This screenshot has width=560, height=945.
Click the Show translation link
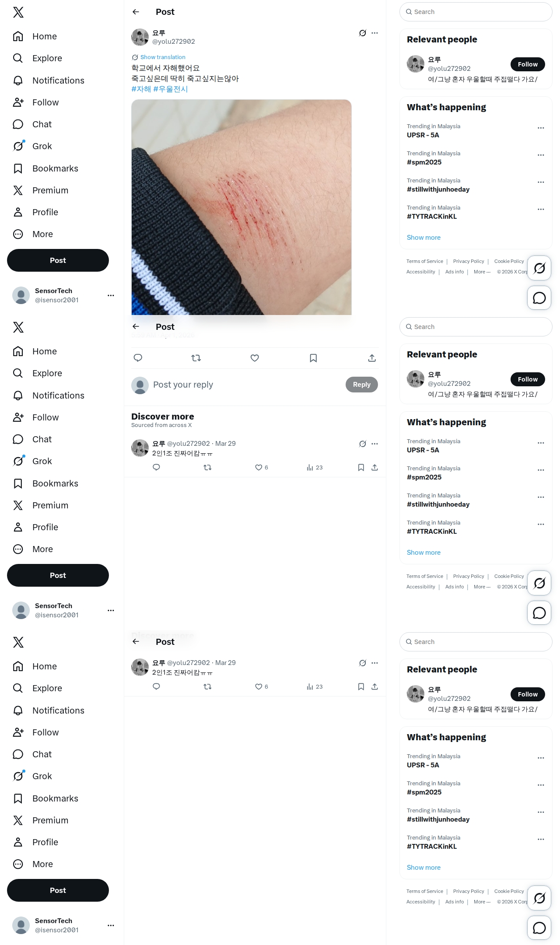162,57
